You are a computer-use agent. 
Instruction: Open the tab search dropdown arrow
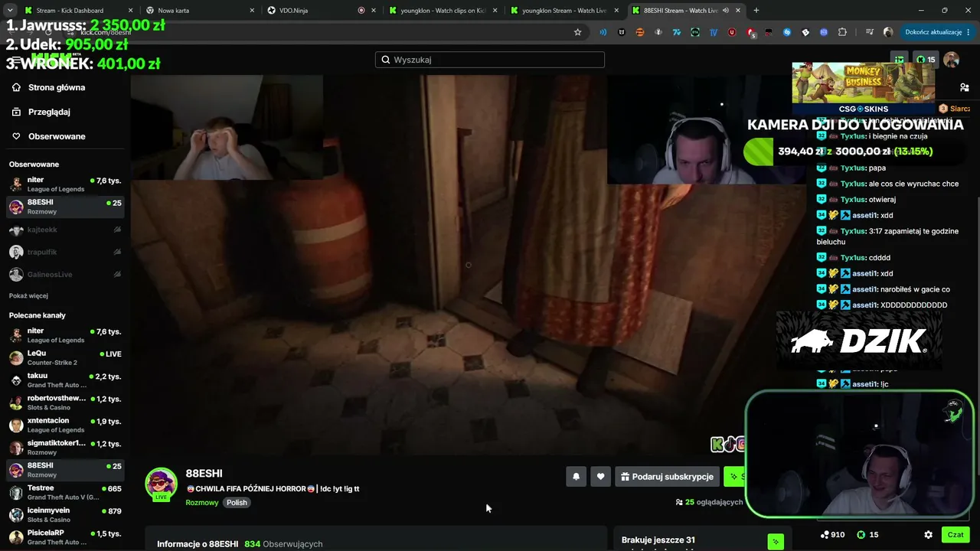point(10,10)
